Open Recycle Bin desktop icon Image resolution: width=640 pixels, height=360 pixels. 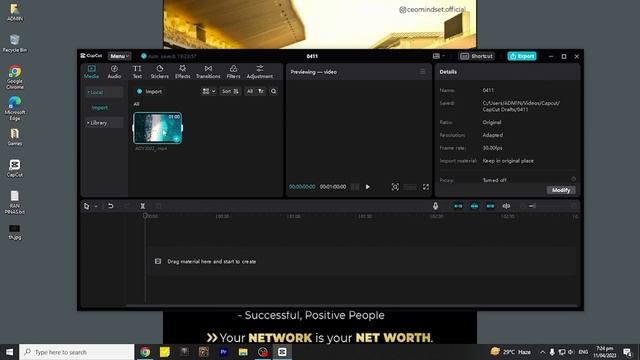coord(15,43)
